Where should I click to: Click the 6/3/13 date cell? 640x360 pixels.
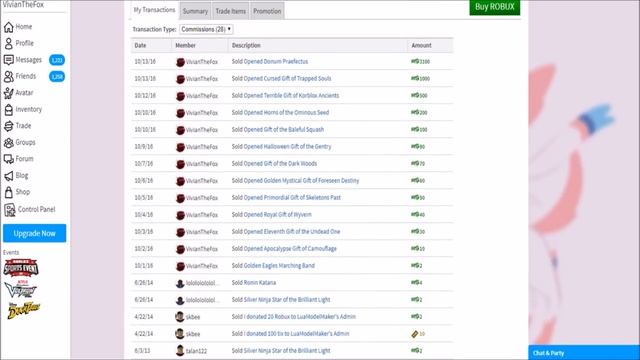point(142,351)
